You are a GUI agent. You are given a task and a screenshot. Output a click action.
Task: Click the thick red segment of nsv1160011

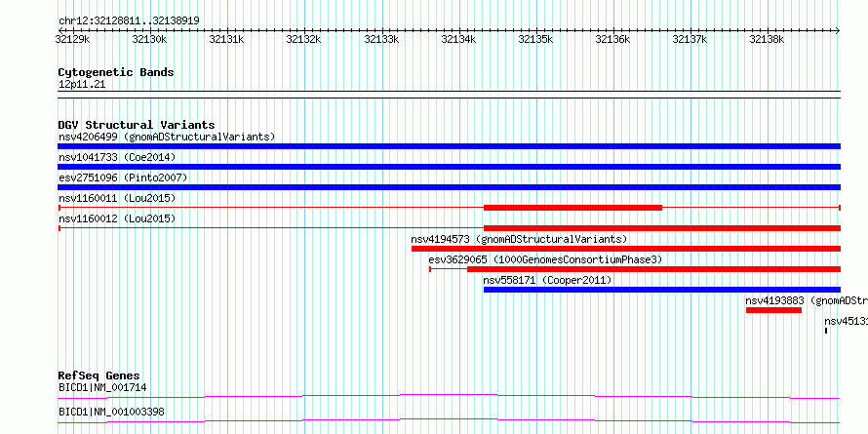tap(572, 208)
